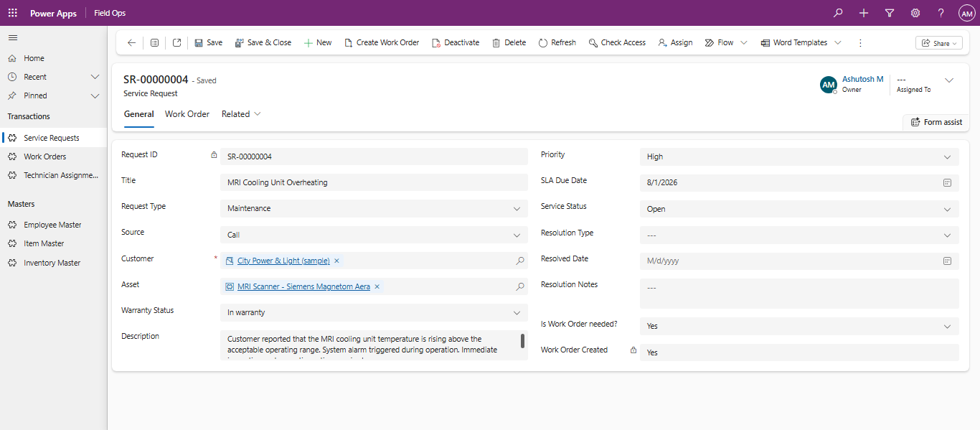Expand Word Templates dropdown chevron
Viewport: 980px width, 430px height.
click(x=838, y=42)
